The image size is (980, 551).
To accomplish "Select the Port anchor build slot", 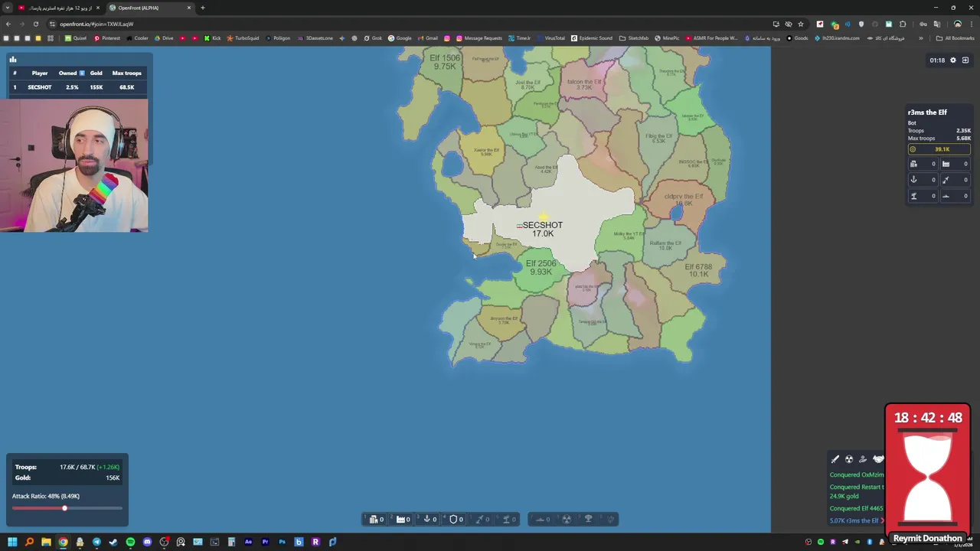I will (429, 520).
